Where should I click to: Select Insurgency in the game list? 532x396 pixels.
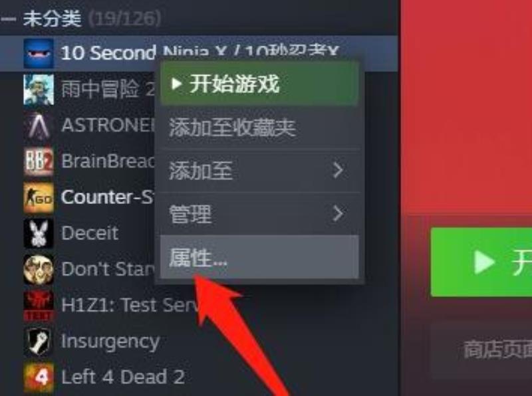[110, 342]
